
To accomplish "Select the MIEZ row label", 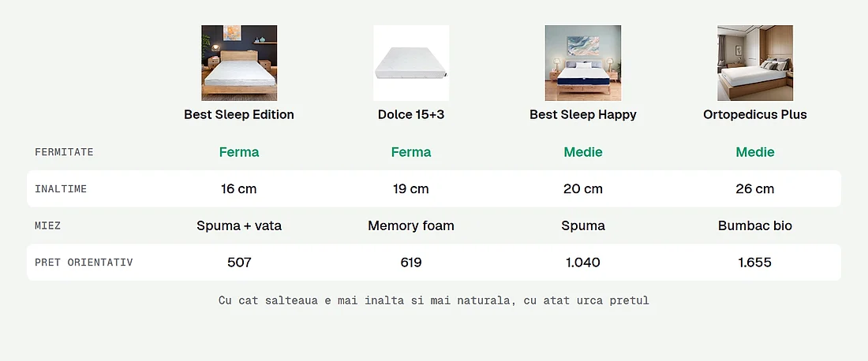I will click(x=47, y=226).
